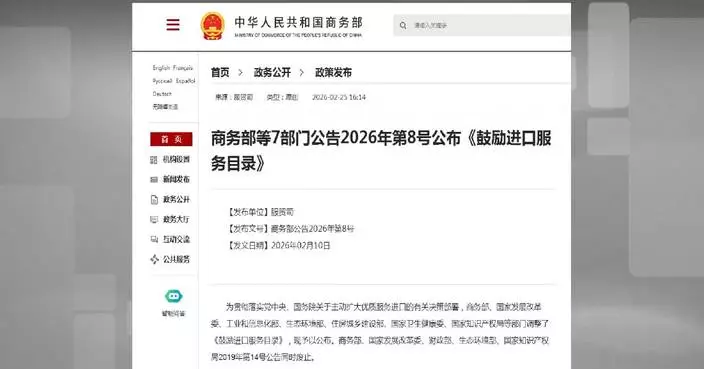Click the 发布文号 商务部公告2026年第8号 line

(x=290, y=228)
